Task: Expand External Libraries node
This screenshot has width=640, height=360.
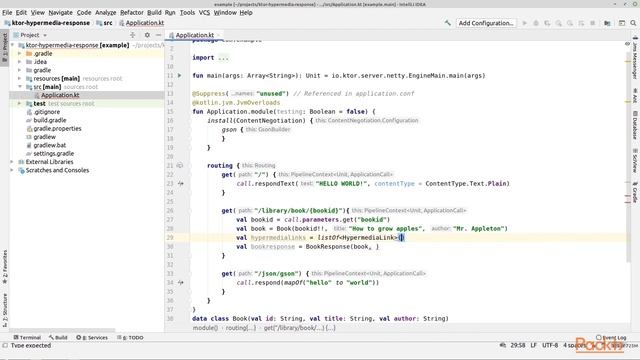Action: click(x=12, y=162)
